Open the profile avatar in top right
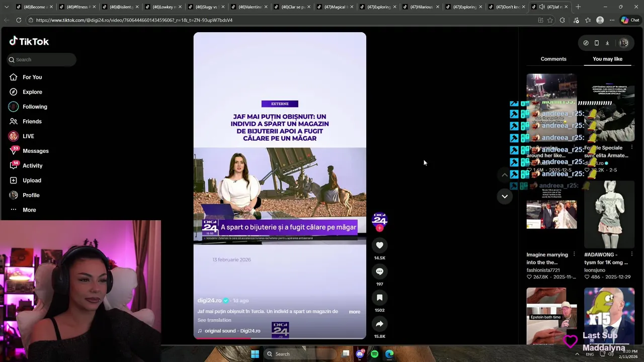Image resolution: width=644 pixels, height=362 pixels. [x=624, y=43]
